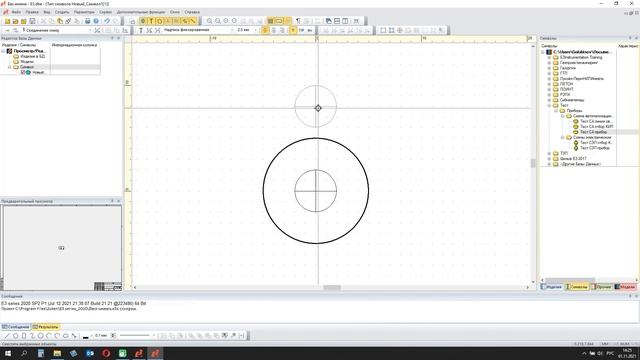Screen dimensions: 640x360
Task: Click the canvas horizontal scrollbar thumb
Action: (332, 288)
